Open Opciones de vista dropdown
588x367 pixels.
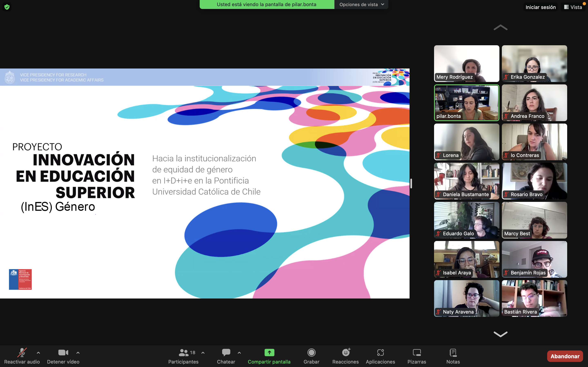(361, 4)
